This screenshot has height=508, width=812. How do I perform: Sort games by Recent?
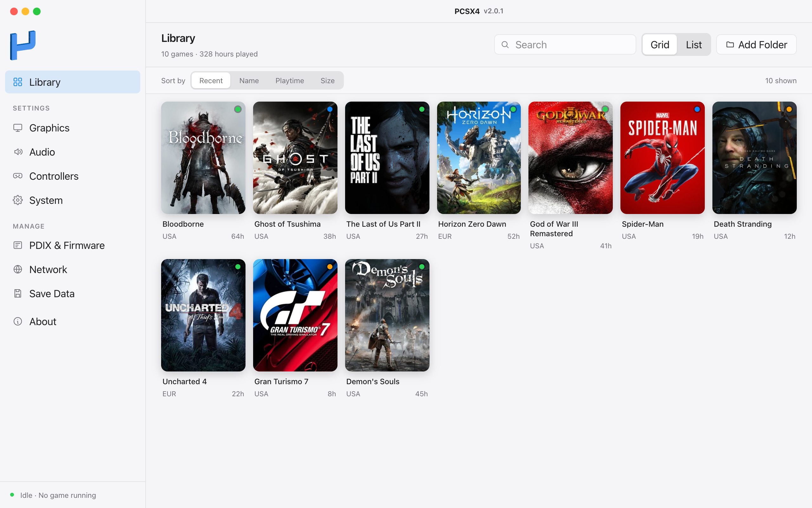click(211, 81)
